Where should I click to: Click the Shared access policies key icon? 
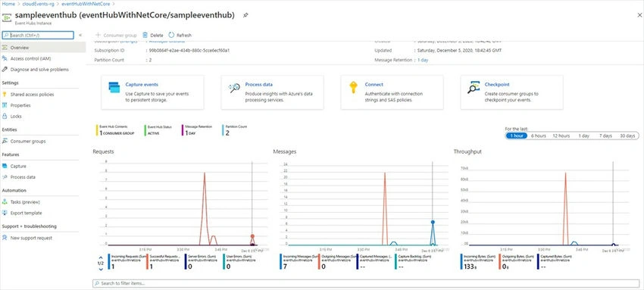[5, 95]
